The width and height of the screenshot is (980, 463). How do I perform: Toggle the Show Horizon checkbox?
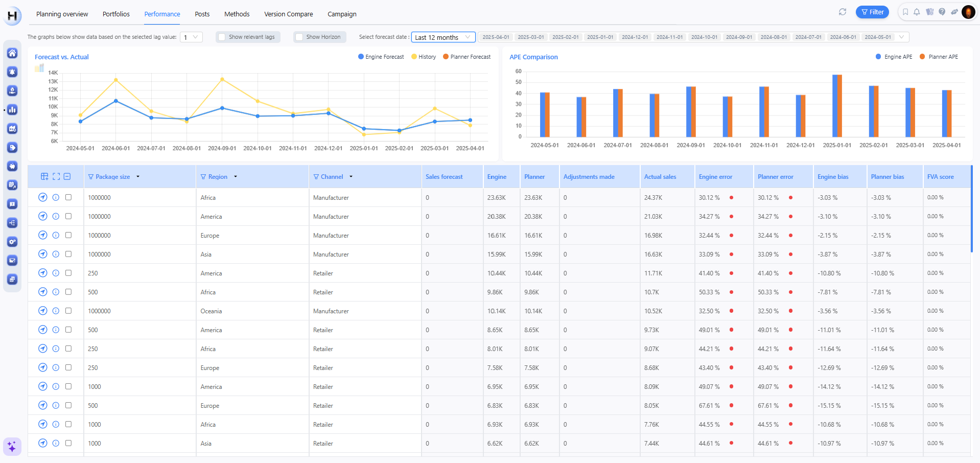coord(299,37)
